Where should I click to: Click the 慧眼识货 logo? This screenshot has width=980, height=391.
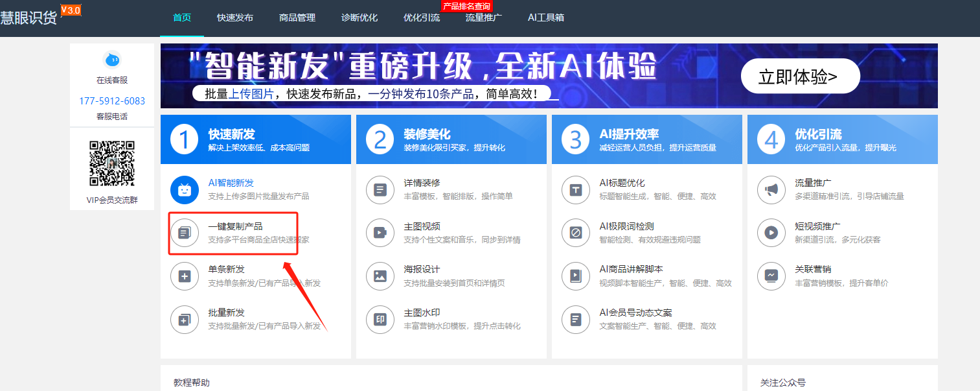pos(28,18)
